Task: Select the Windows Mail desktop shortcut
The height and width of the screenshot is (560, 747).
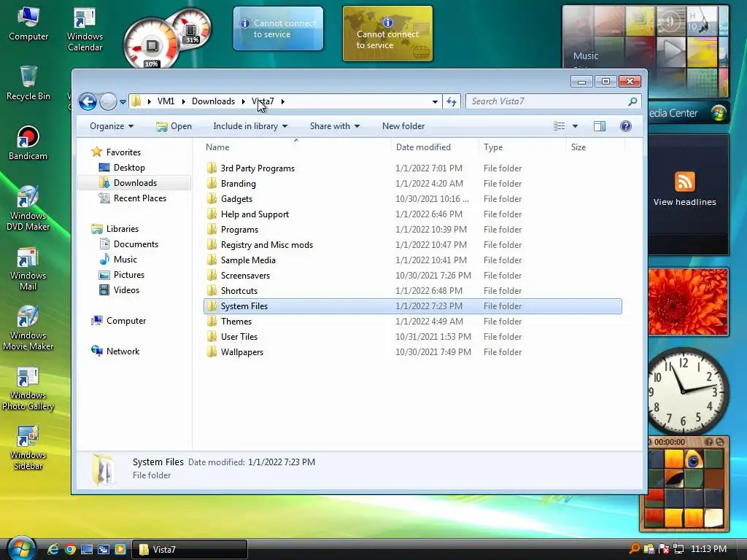Action: [28, 268]
